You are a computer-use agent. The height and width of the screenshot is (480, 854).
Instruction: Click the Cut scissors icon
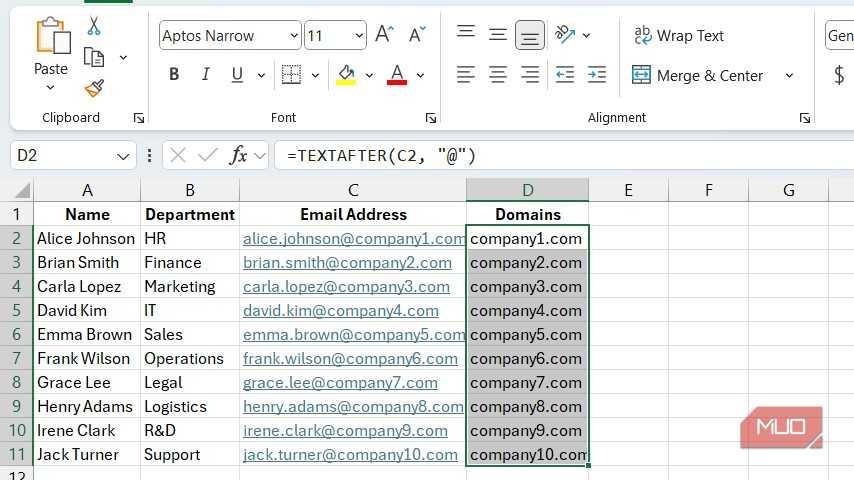[94, 26]
